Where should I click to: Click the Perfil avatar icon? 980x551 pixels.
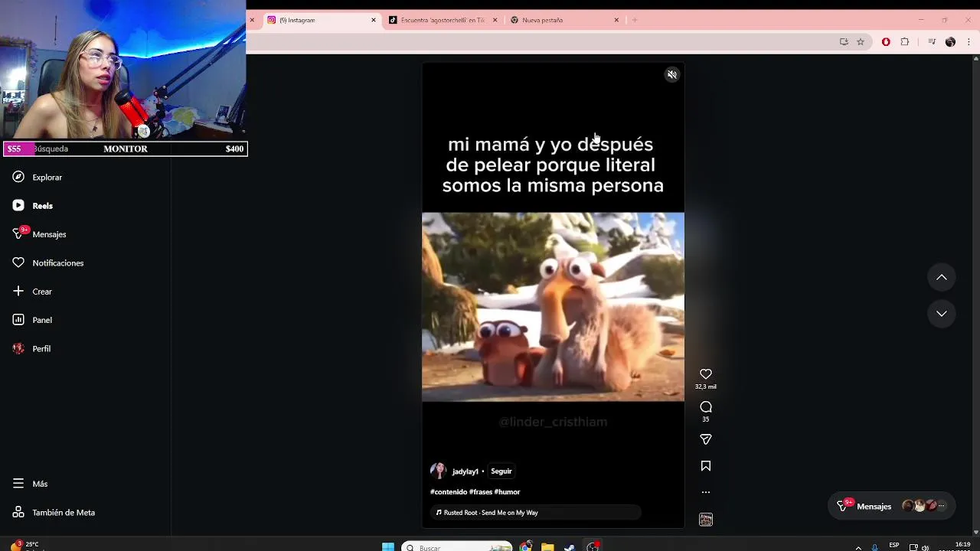coord(18,348)
